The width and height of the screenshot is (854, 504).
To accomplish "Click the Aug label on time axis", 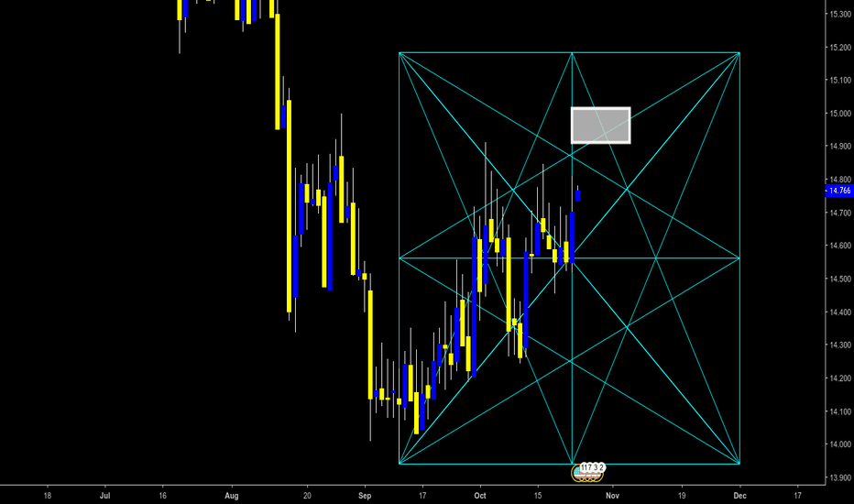I will tap(232, 496).
